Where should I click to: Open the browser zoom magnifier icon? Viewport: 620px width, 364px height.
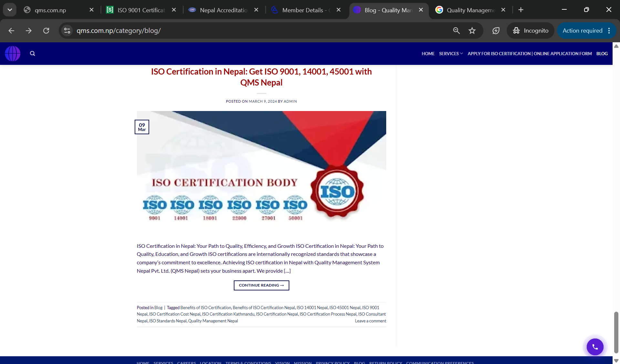[x=456, y=31]
